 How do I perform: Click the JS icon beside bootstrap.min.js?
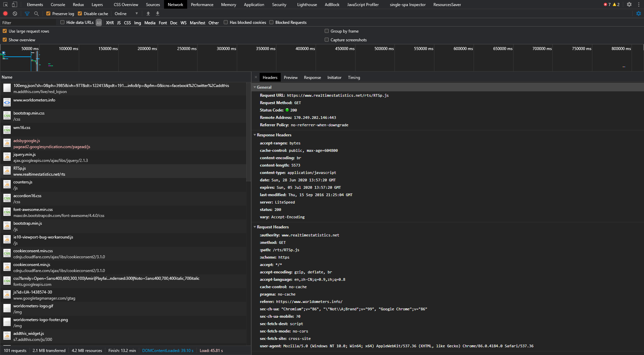(x=7, y=226)
